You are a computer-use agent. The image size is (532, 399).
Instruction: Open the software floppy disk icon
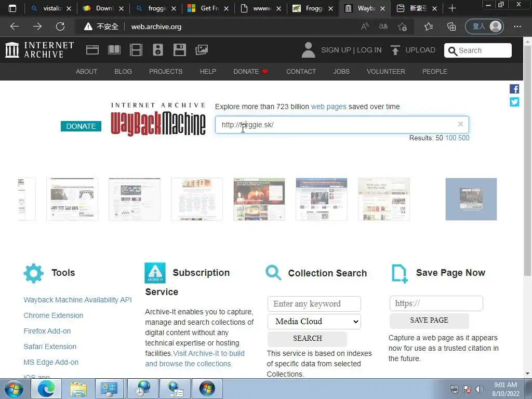179,50
